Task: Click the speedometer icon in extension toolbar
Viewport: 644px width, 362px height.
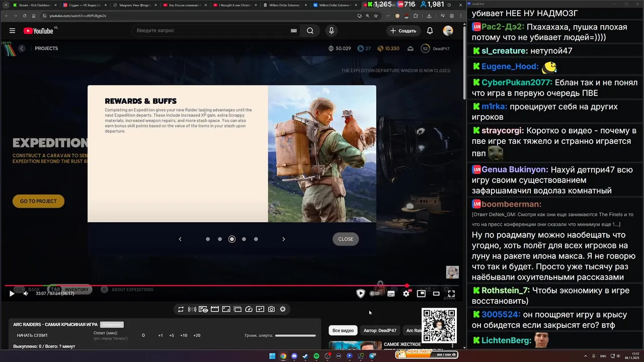Action: 249,309
